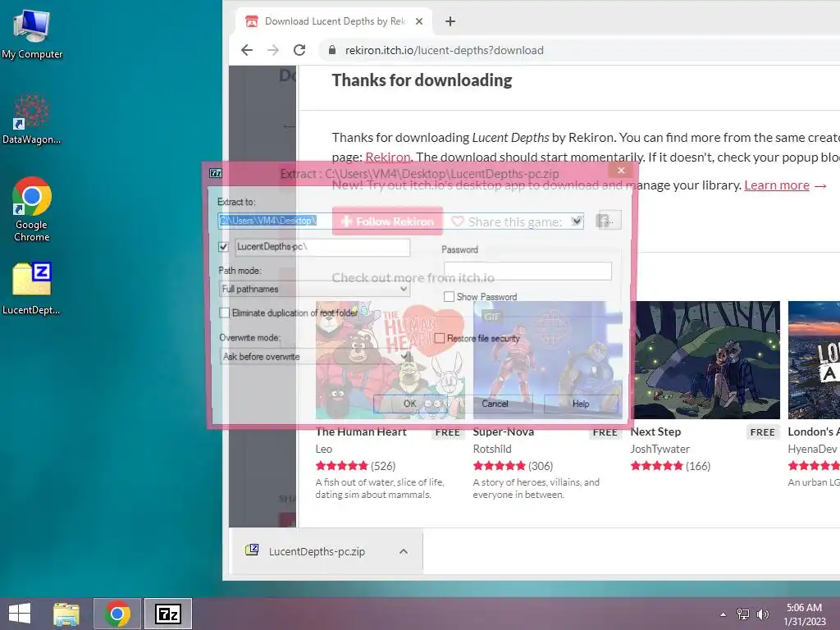Open My Computer desktop icon
Screen dimensions: 840x630
click(32, 34)
